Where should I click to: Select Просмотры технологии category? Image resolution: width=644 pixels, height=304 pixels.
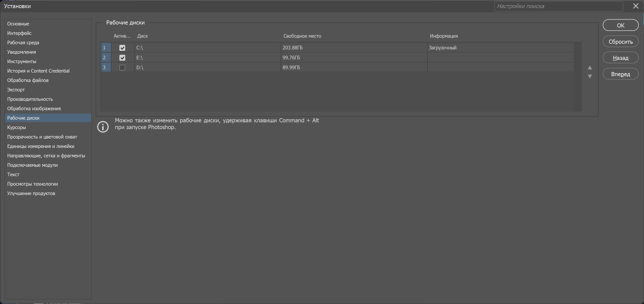coord(33,184)
